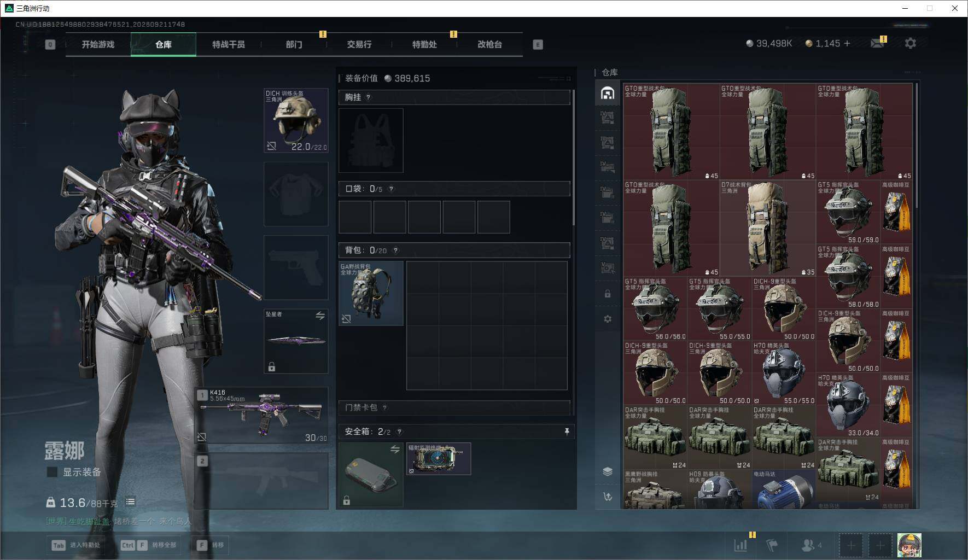Open the locked storage box in warehouse sidebar

[x=608, y=294]
